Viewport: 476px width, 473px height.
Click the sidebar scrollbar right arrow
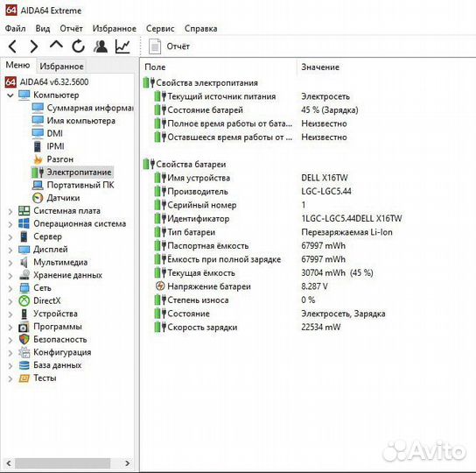coord(127,463)
